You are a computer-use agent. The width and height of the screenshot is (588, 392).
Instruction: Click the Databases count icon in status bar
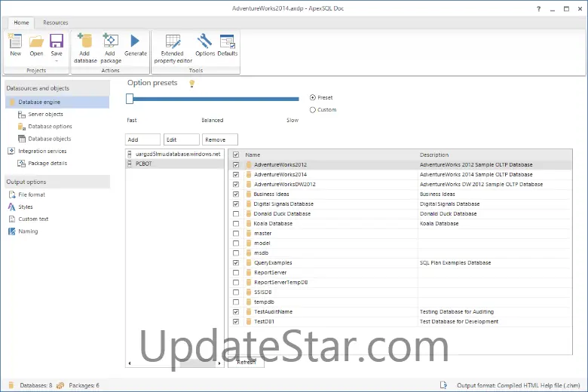click(x=11, y=385)
